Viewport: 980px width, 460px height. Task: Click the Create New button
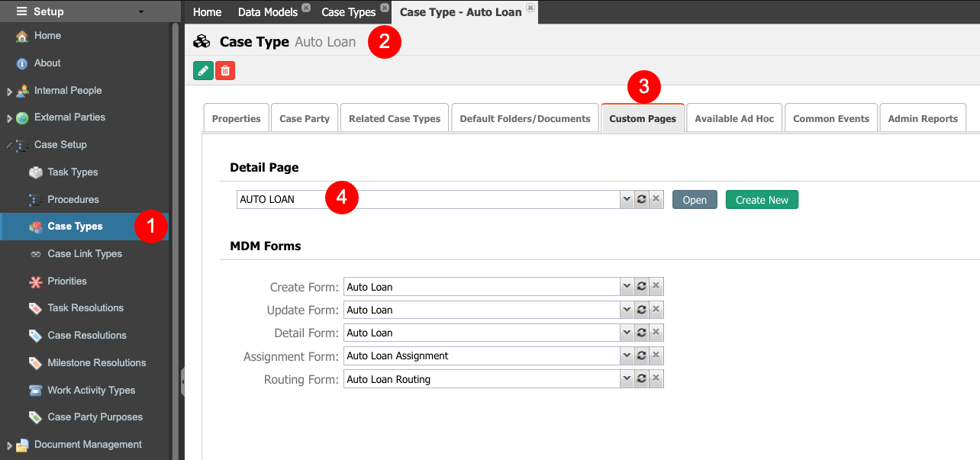click(762, 200)
